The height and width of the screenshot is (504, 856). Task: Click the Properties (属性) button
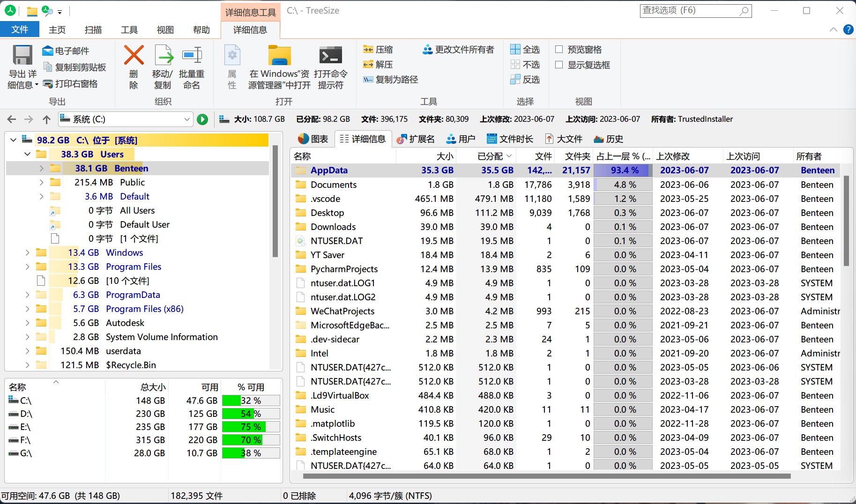pyautogui.click(x=232, y=67)
